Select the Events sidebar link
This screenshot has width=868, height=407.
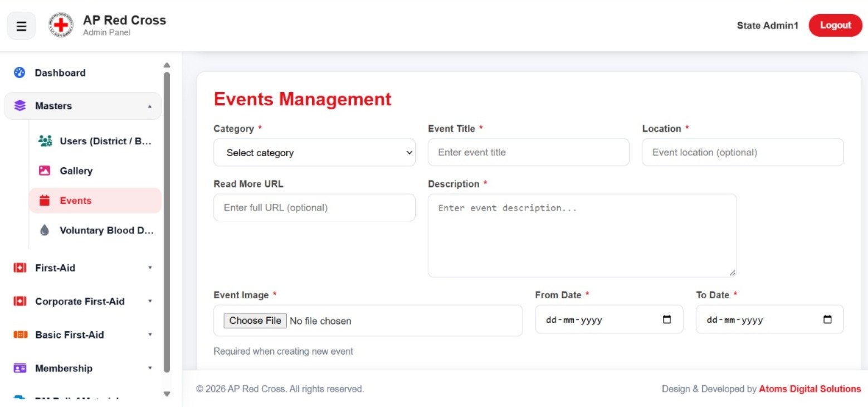(95, 201)
